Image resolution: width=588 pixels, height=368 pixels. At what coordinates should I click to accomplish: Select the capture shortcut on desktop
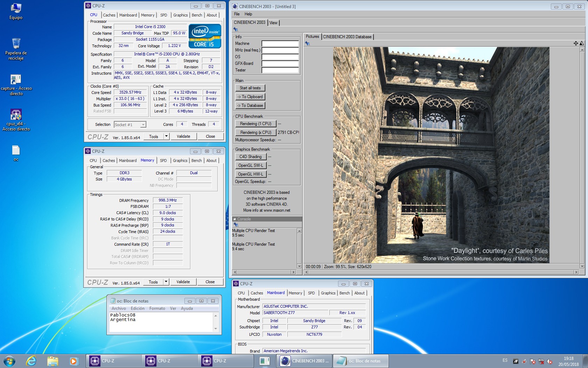click(16, 85)
